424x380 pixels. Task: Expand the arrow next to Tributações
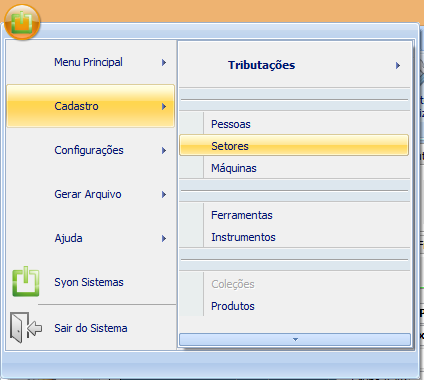(x=398, y=65)
